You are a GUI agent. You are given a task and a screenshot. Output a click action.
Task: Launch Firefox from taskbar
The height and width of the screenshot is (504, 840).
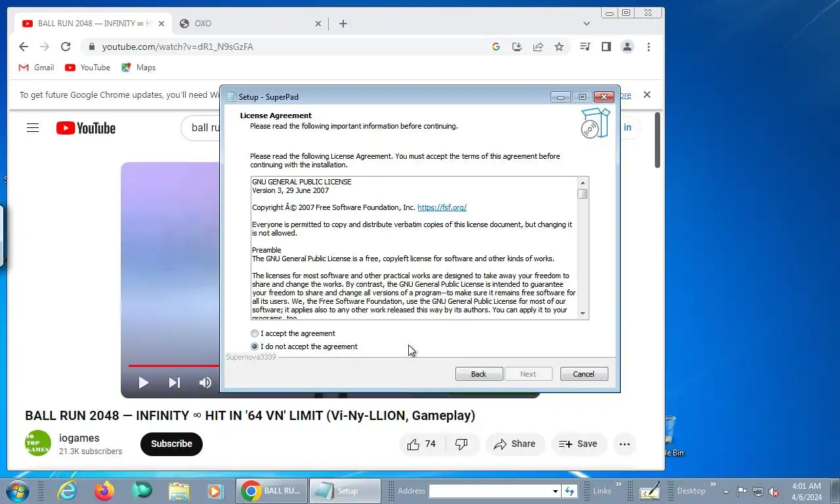point(104,490)
